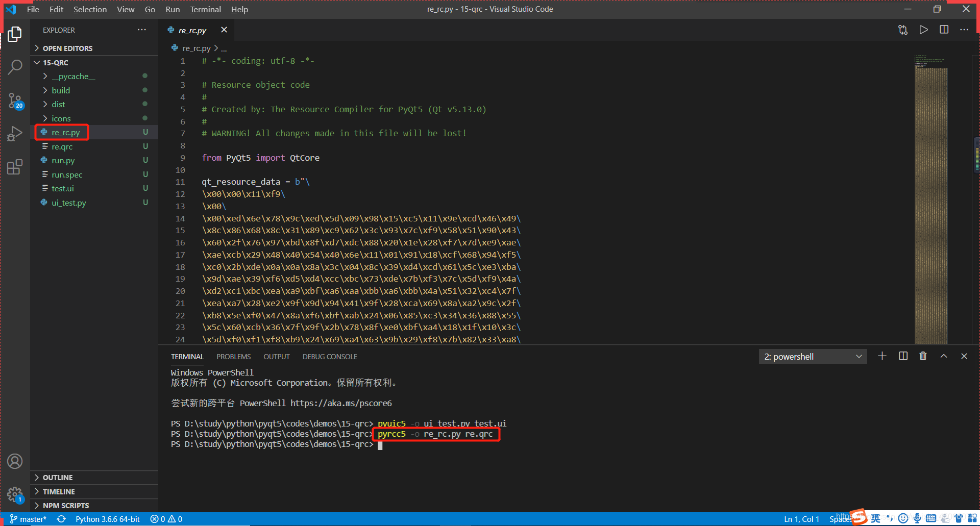
Task: Click re_rc.py breadcrumb above editor
Action: click(x=196, y=48)
